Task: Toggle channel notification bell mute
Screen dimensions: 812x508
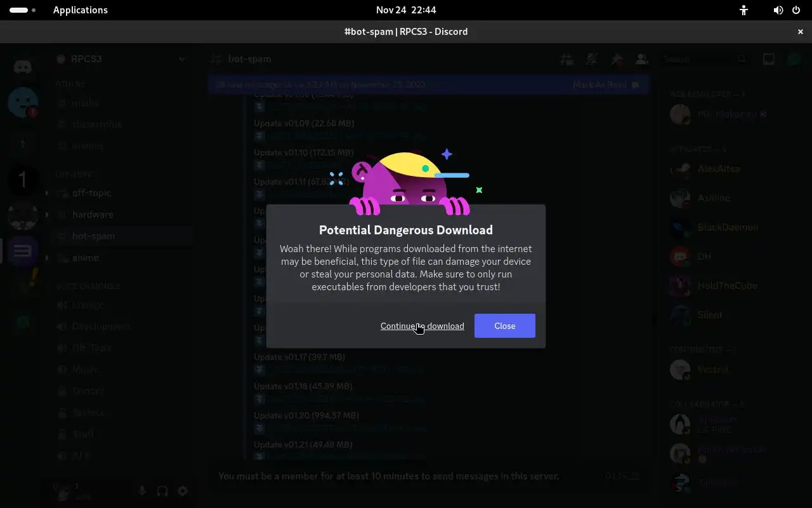Action: (x=592, y=59)
